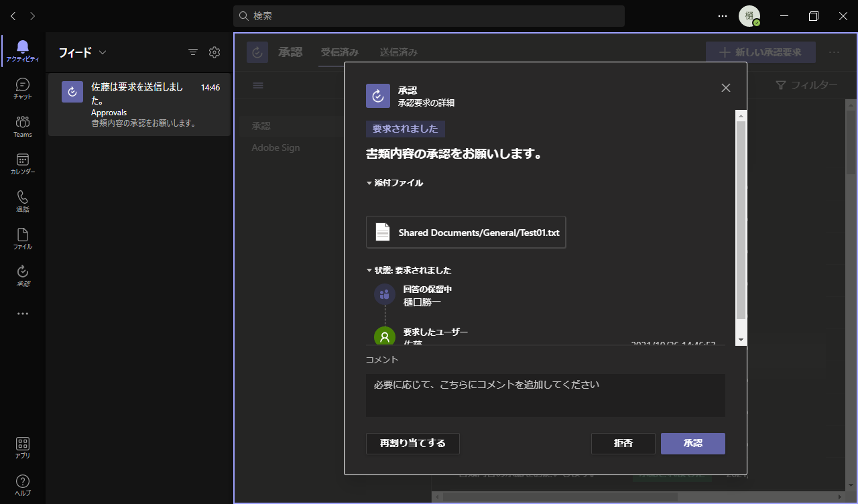858x504 pixels.
Task: Open feed filter icon
Action: point(193,52)
